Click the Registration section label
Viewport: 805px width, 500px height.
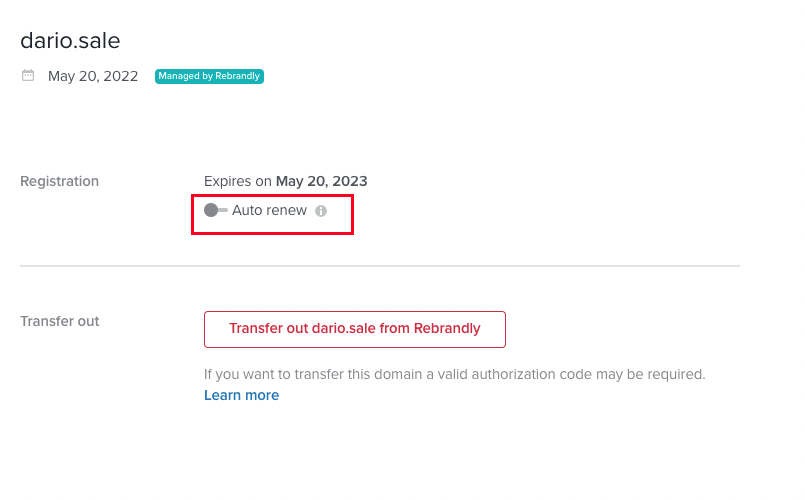60,181
